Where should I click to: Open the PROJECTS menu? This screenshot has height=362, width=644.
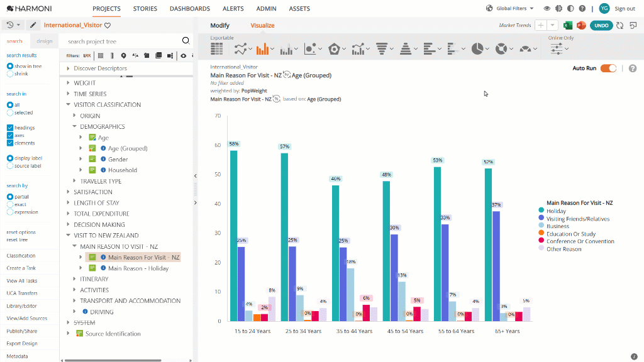click(106, 9)
